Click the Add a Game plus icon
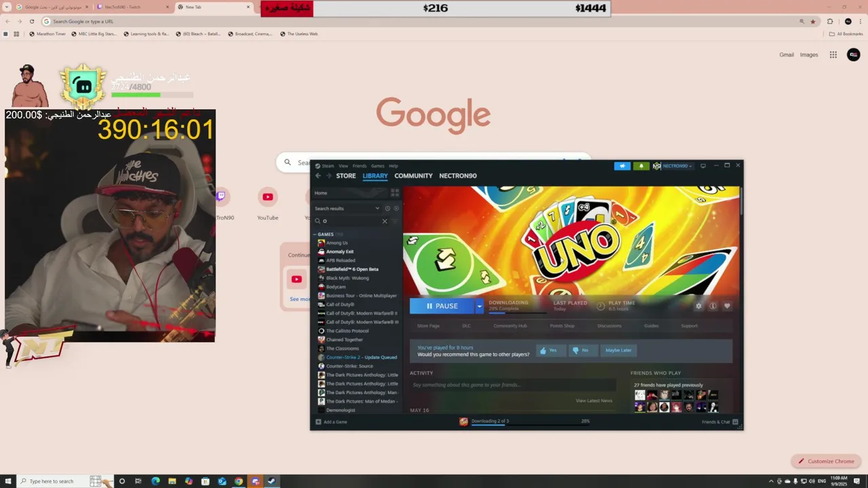Screen dimensions: 868x488 coord(319,422)
